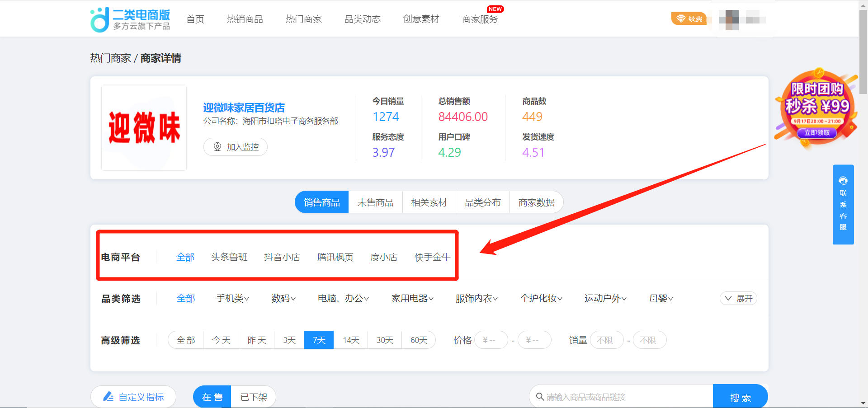Select 头条鲁班 platform filter

(x=229, y=257)
